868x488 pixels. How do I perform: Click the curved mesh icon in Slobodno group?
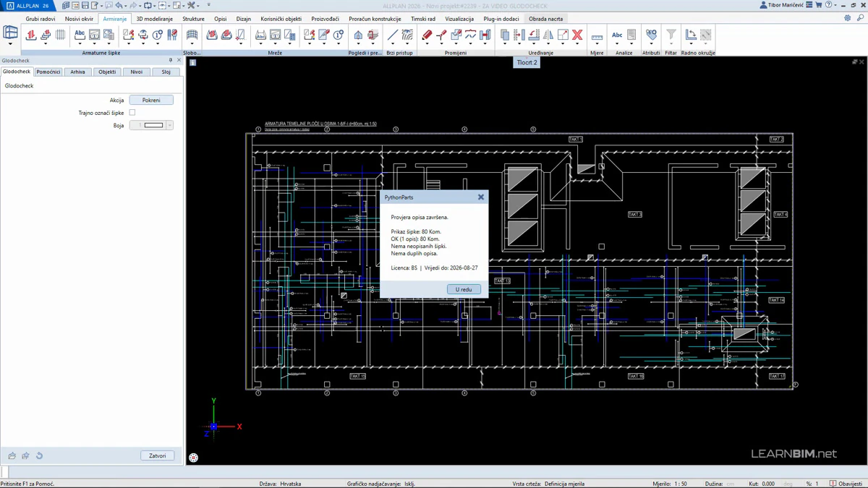(192, 34)
